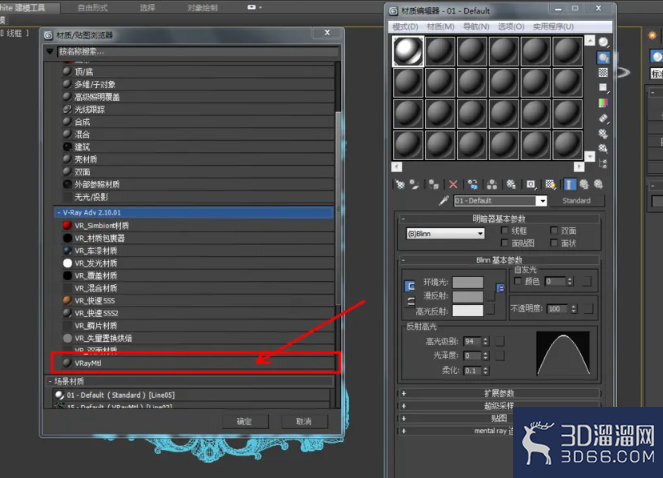Pick material with the eyedropper icon
This screenshot has height=478, width=663.
coord(443,201)
